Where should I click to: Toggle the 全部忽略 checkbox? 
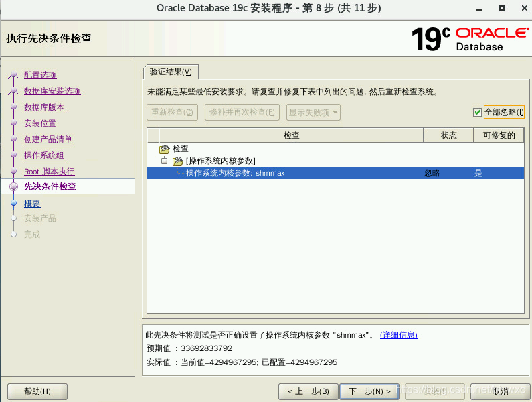(477, 112)
